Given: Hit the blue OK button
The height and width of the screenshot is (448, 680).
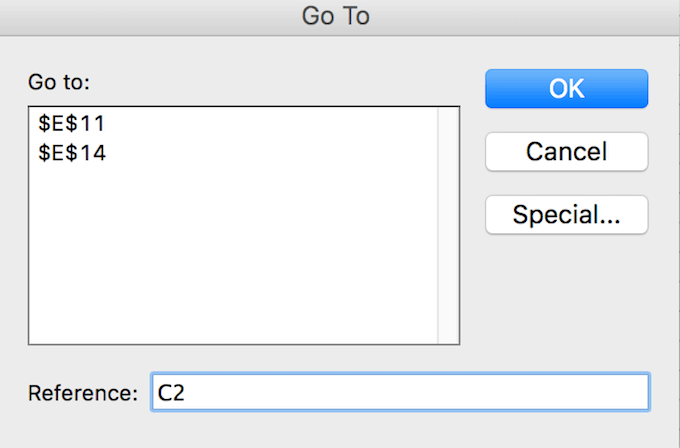Looking at the screenshot, I should 566,88.
